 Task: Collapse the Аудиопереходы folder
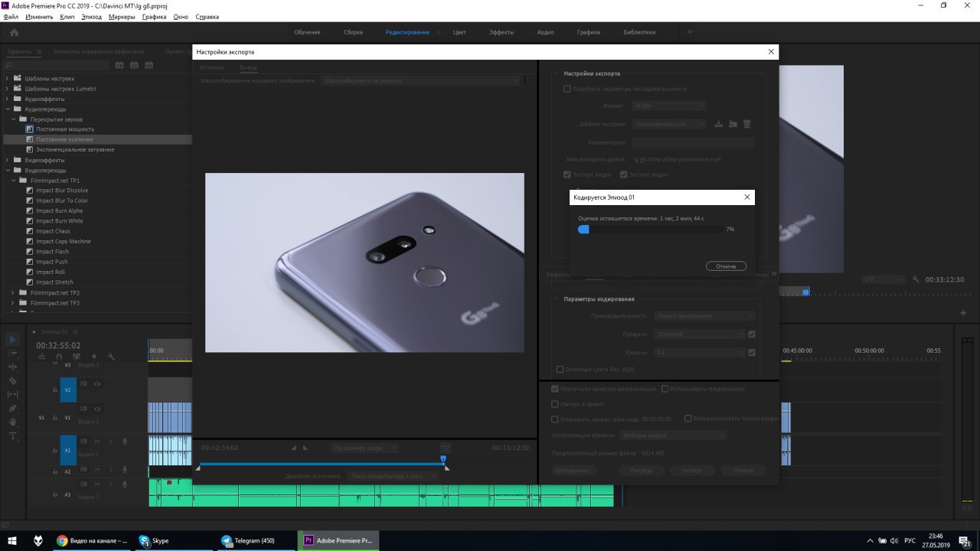click(x=8, y=109)
